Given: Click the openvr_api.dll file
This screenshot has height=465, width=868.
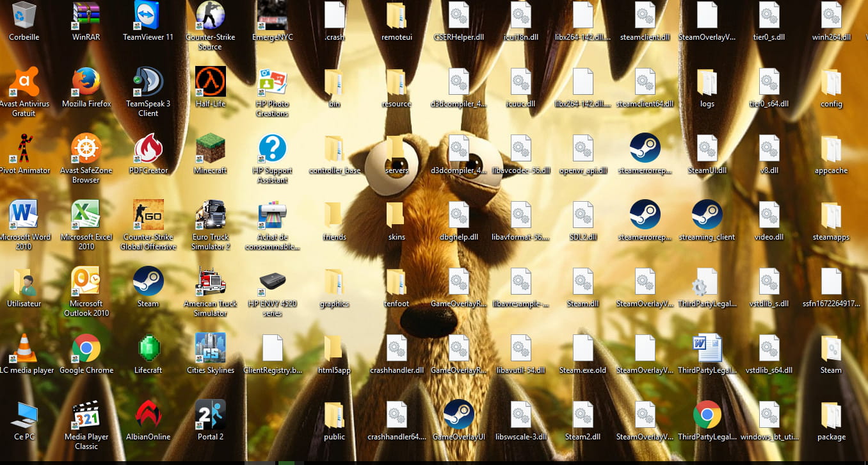Looking at the screenshot, I should coord(583,148).
